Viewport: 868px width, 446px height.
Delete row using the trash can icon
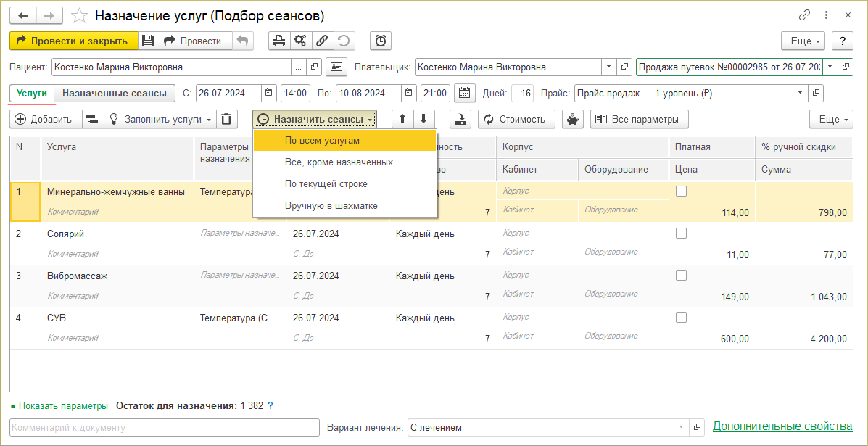pyautogui.click(x=226, y=119)
